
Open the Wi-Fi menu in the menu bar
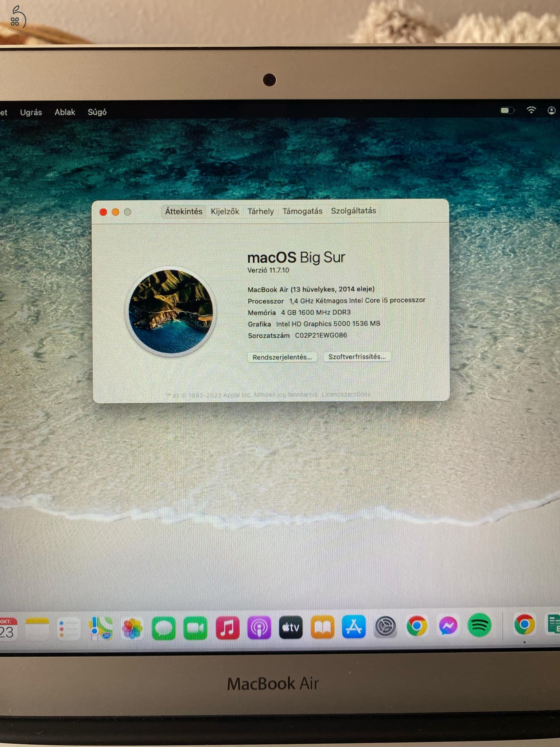(531, 110)
